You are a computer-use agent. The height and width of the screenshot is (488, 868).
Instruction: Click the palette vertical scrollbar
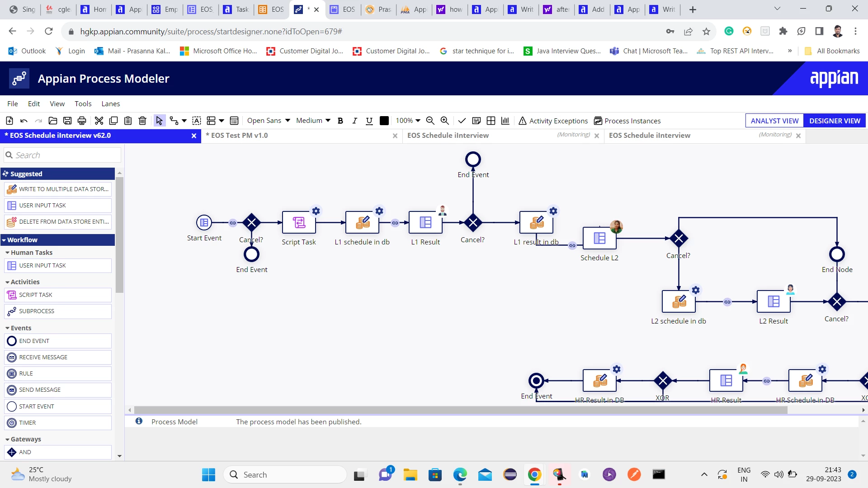pos(119,235)
